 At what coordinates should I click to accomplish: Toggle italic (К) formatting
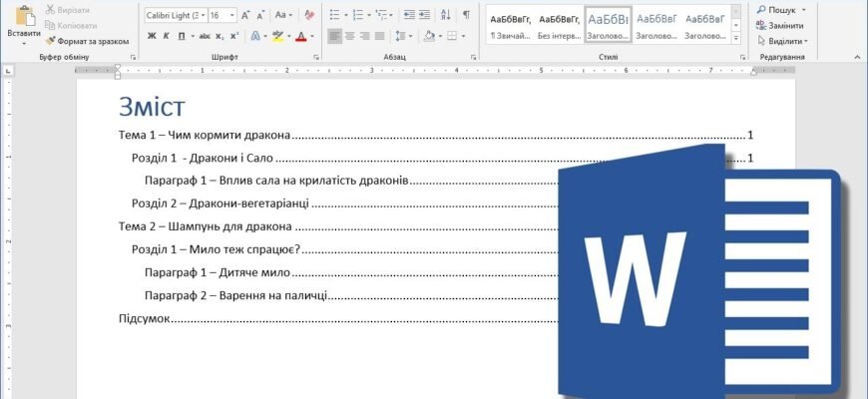coord(167,36)
